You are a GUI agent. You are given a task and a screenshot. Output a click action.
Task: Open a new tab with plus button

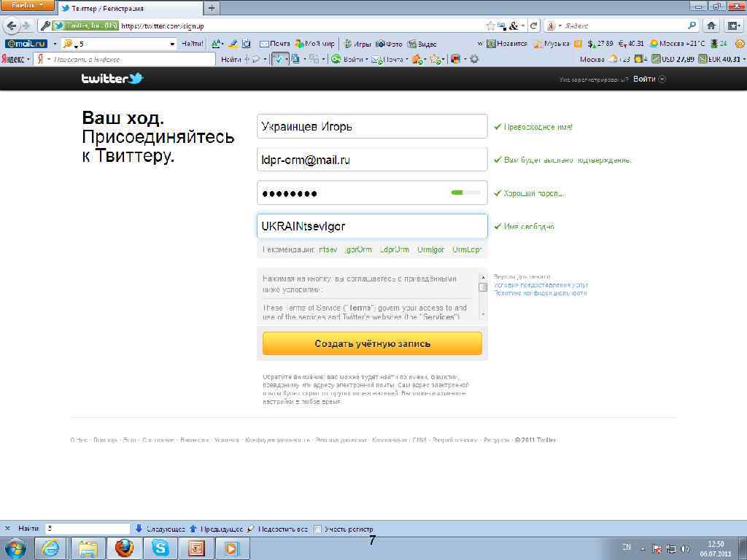pos(212,8)
